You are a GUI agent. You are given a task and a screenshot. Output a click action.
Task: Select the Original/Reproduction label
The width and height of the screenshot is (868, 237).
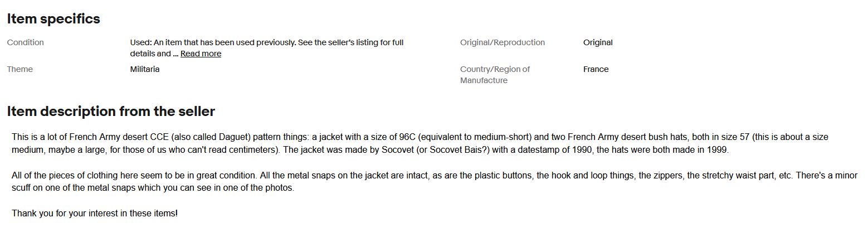tap(503, 42)
